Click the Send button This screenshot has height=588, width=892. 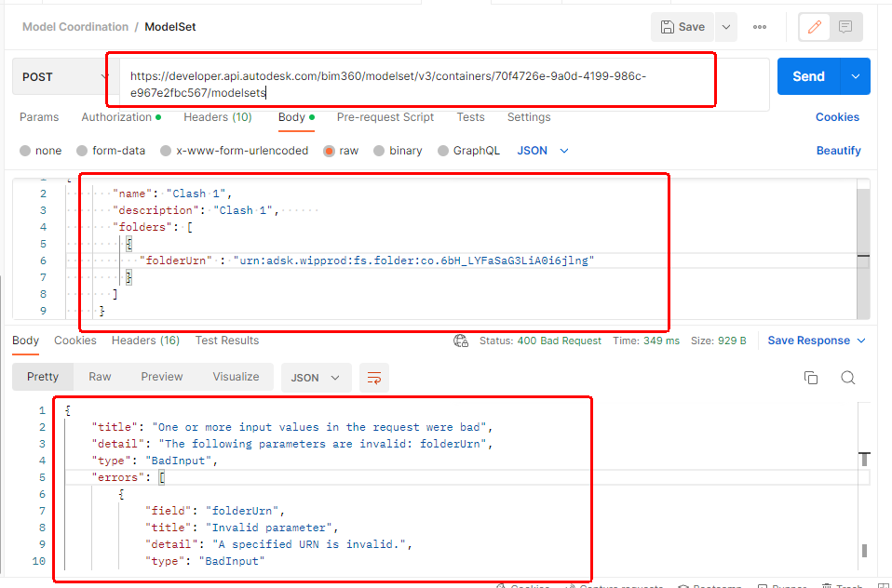[808, 75]
